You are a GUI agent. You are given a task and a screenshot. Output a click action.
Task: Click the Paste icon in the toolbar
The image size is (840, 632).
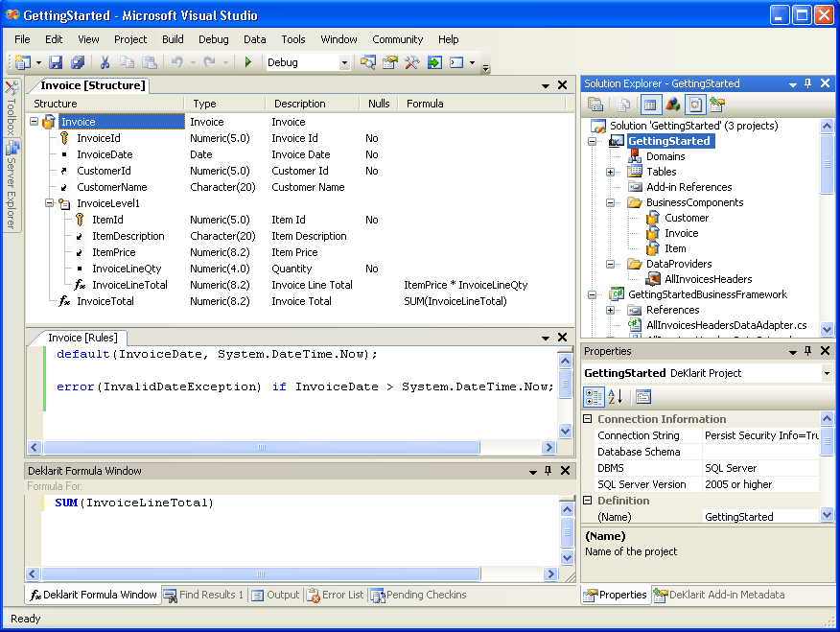point(150,62)
